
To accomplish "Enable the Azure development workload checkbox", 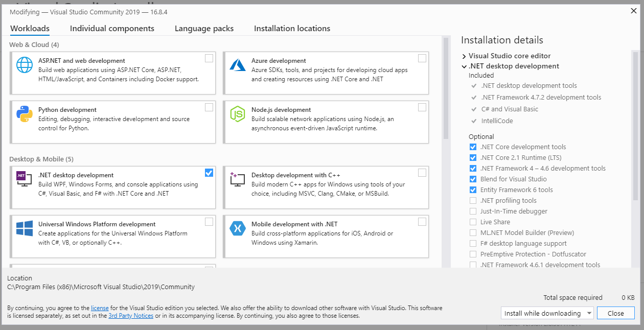I will (422, 58).
